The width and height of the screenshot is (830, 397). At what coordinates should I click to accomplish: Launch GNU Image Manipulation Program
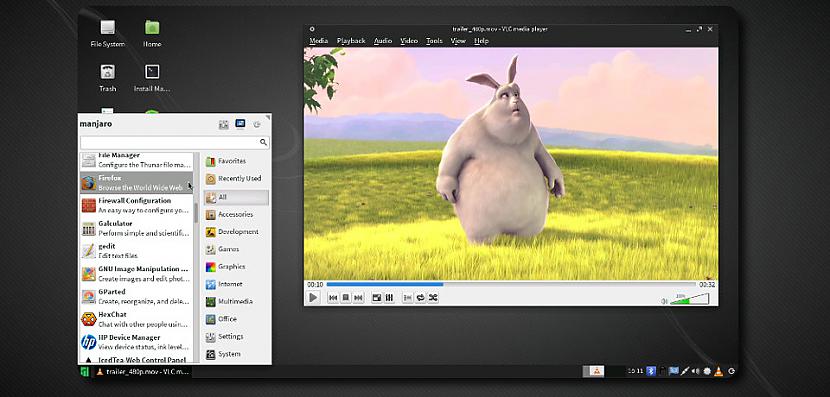[137, 274]
